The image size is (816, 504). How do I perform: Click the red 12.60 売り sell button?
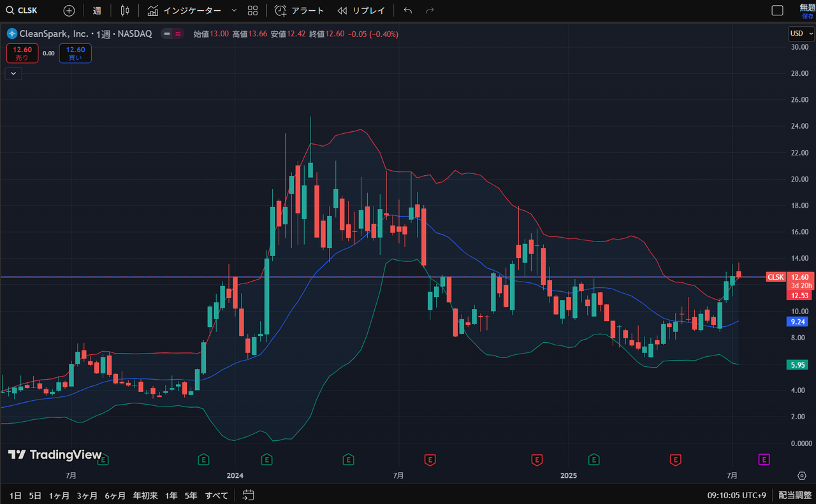(22, 54)
